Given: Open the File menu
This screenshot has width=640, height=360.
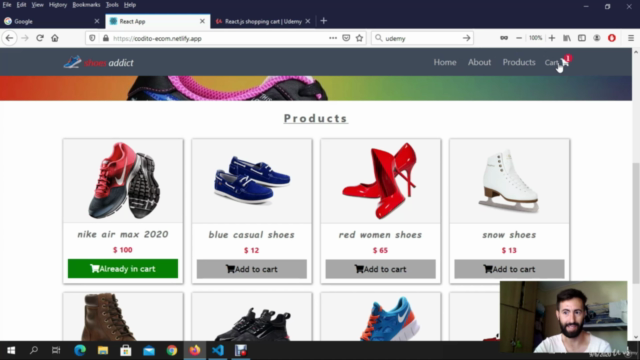Looking at the screenshot, I should coord(7,5).
